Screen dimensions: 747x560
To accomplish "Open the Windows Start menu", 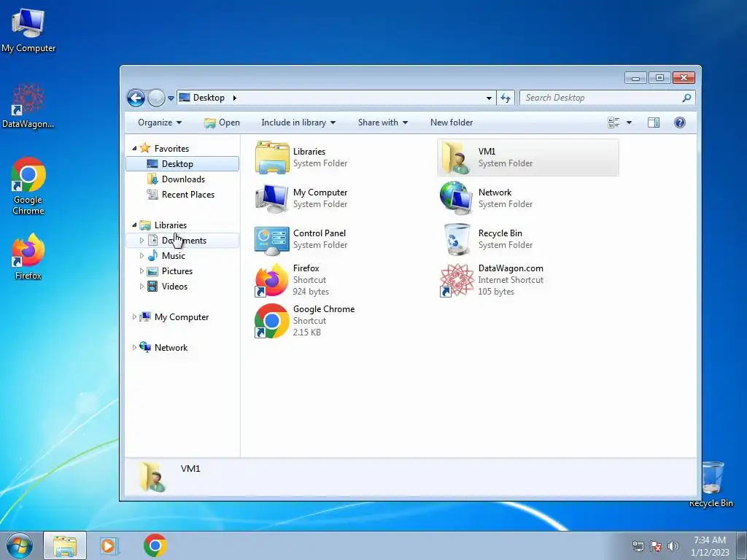I will click(x=20, y=545).
